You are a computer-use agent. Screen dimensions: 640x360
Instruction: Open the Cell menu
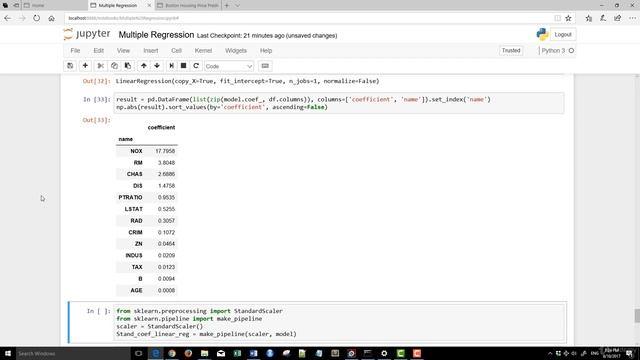176,51
